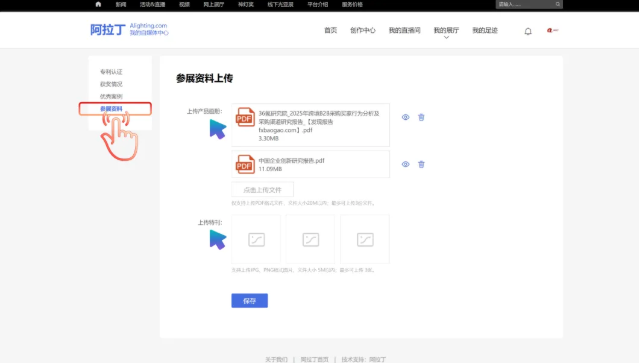Open the 阿拉丁首页 footer link
639x363 pixels.
click(315, 359)
